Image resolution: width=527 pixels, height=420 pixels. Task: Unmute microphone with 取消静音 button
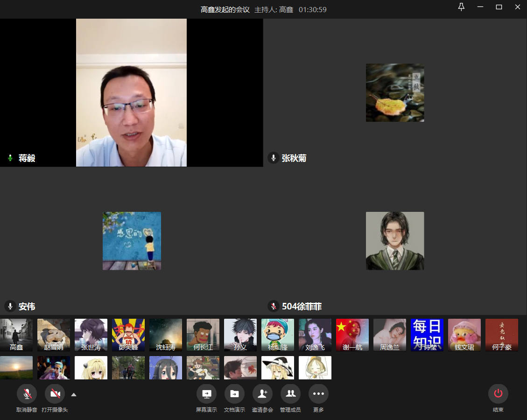(27, 394)
